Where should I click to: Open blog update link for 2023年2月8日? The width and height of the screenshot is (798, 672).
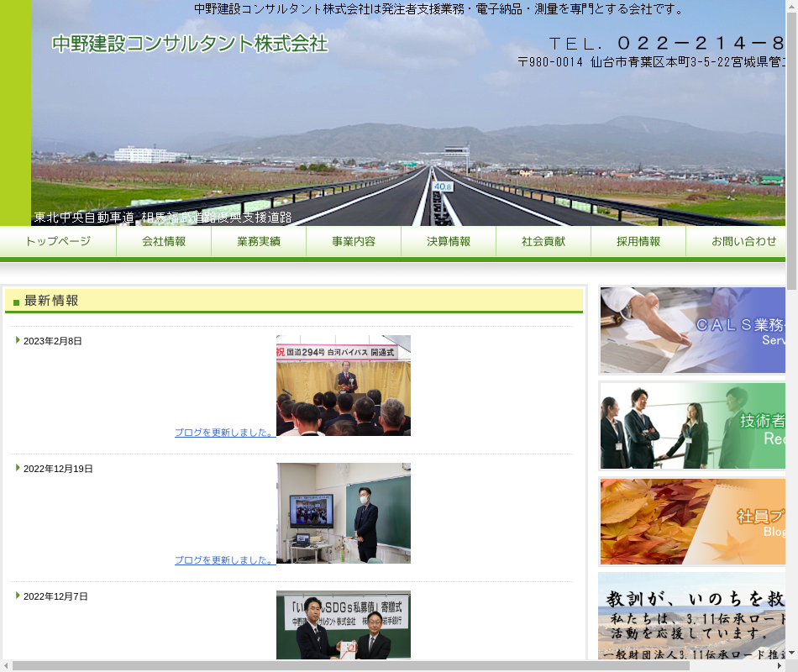coord(225,433)
